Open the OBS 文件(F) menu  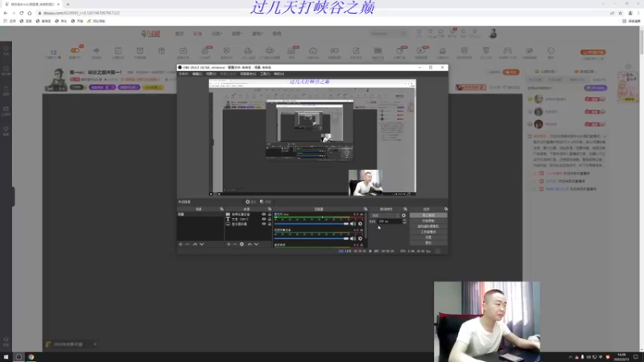click(184, 74)
